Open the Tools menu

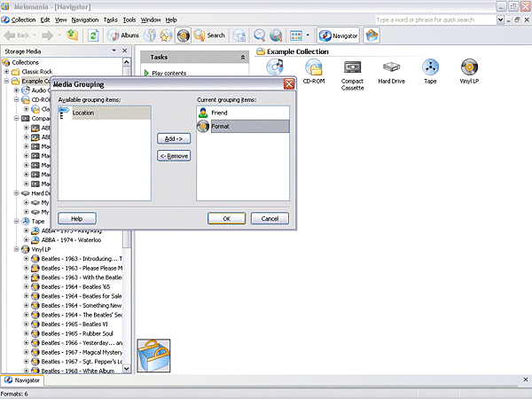(x=129, y=20)
